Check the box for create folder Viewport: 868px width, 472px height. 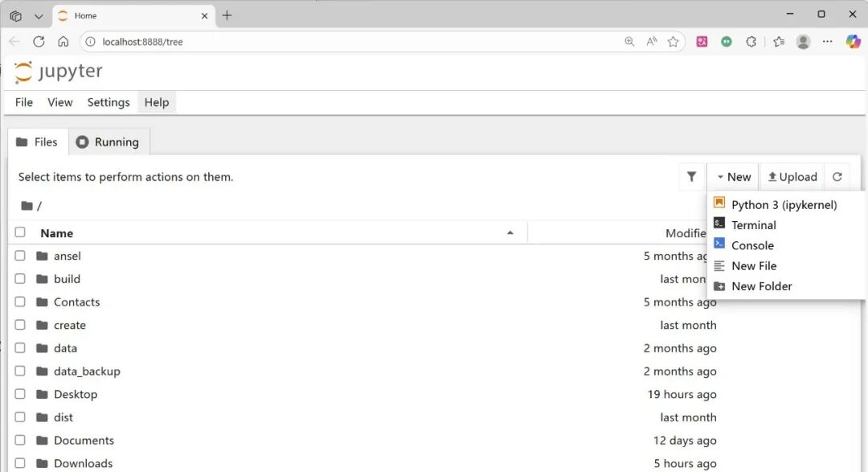pos(20,325)
